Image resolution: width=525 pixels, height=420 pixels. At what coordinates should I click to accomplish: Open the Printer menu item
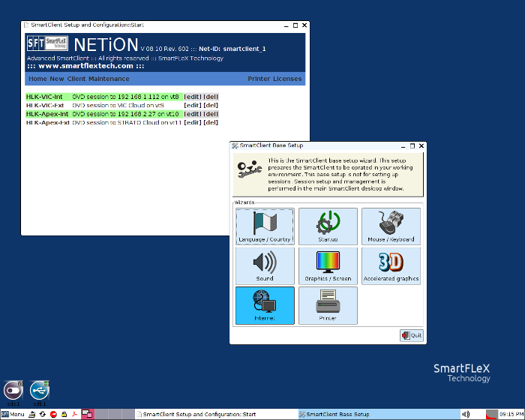tap(259, 79)
